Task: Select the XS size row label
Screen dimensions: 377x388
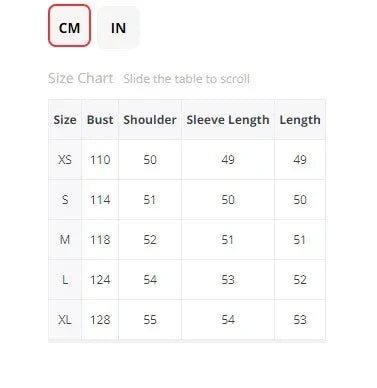Action: (x=65, y=160)
